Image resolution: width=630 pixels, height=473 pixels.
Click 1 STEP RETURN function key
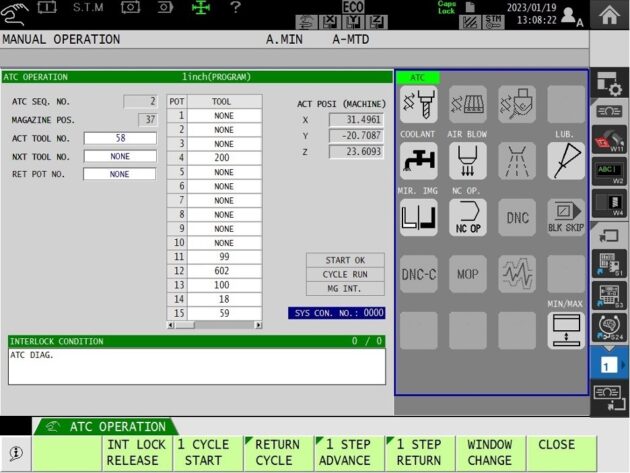(x=420, y=453)
